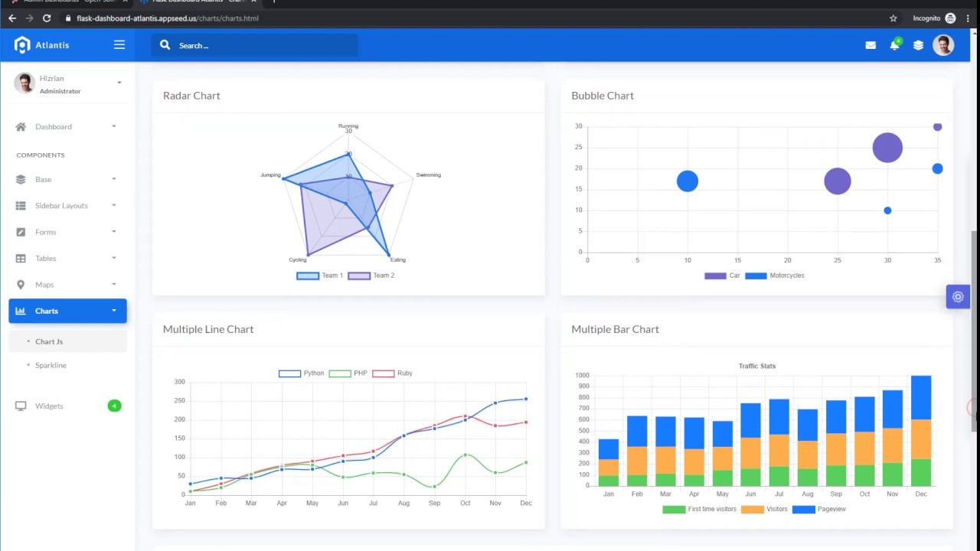Click the Sidebar Layouts label

coord(61,206)
